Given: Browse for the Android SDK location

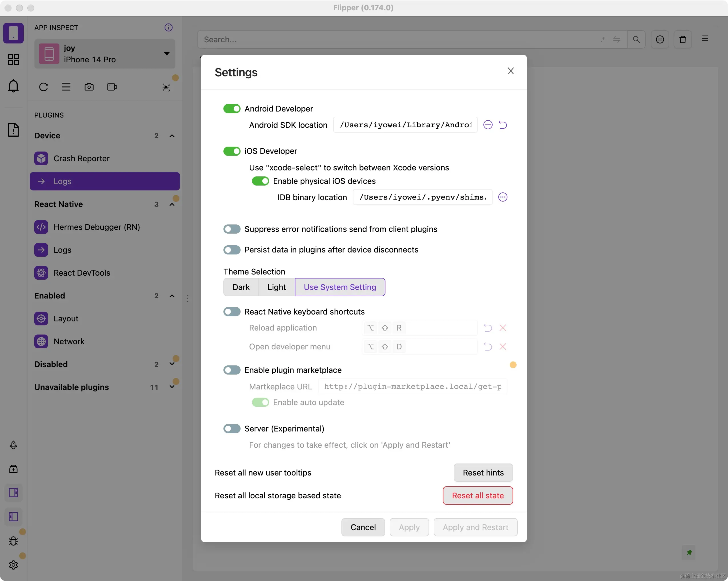Looking at the screenshot, I should tap(488, 125).
